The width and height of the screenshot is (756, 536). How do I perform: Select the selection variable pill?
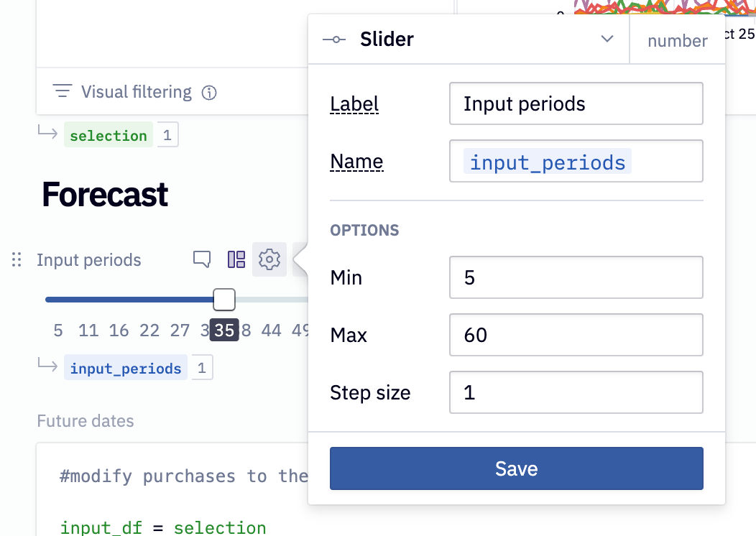tap(108, 135)
